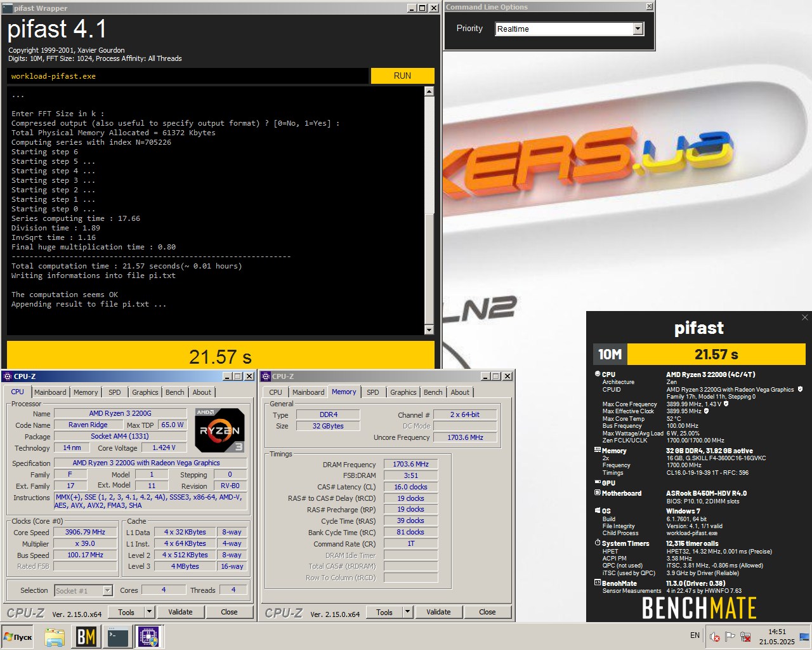
Task: Click Tools in the left CPU-Z window
Action: (x=126, y=612)
